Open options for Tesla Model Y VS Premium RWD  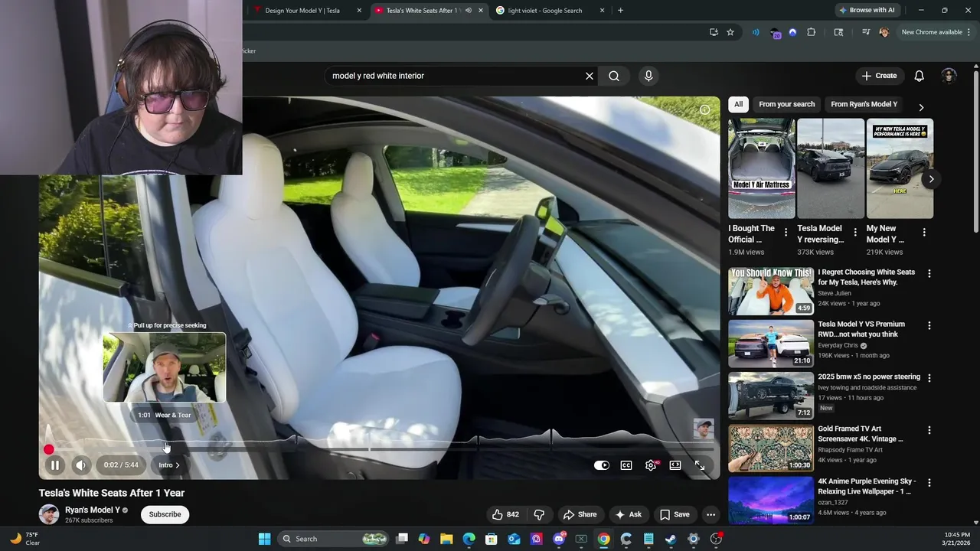[x=929, y=325]
